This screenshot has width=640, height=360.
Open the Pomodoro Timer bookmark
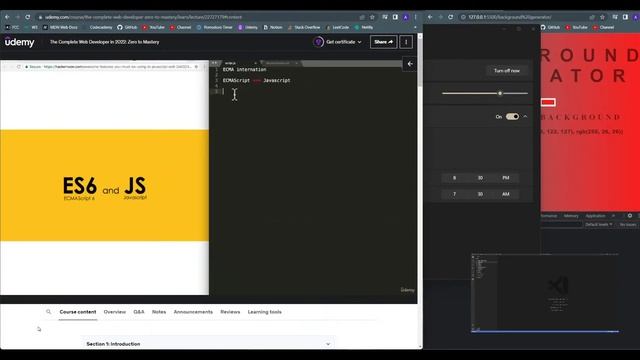click(214, 27)
